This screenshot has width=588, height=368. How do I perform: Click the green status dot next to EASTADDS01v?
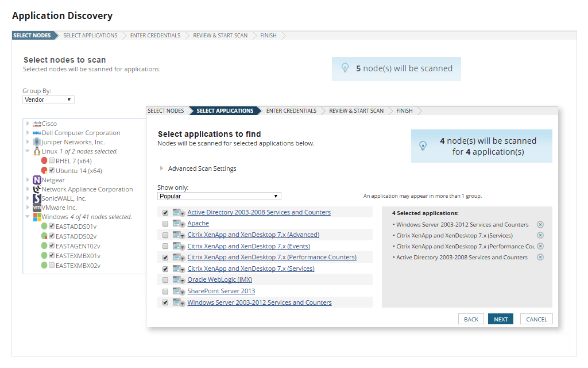click(45, 227)
